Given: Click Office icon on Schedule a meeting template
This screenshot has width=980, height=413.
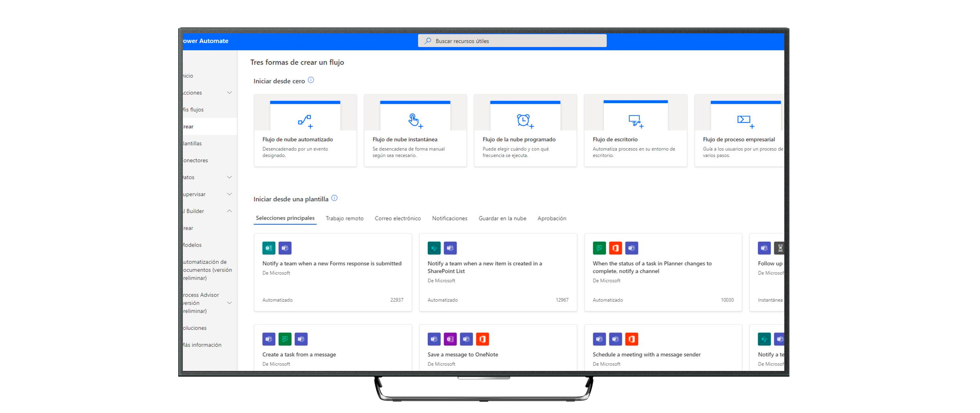Looking at the screenshot, I should click(632, 339).
